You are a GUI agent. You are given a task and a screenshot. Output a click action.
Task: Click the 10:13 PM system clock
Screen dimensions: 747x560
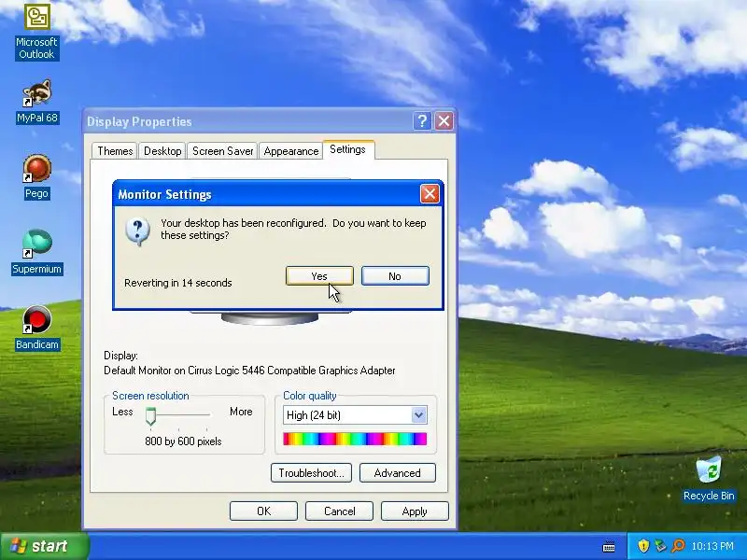[x=712, y=546]
